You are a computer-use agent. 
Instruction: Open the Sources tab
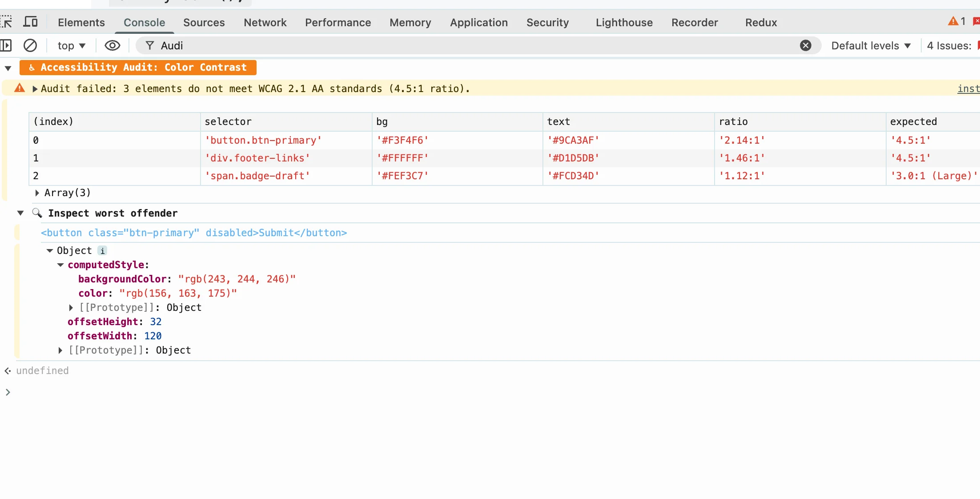(x=204, y=22)
